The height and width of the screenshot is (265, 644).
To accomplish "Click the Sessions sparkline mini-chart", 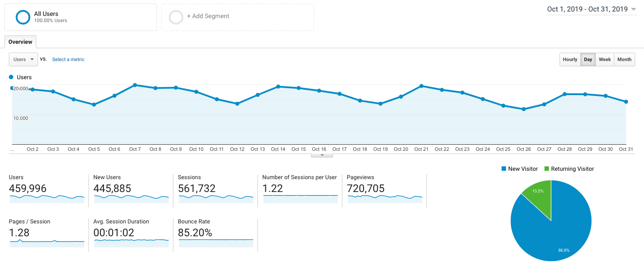I will point(215,199).
